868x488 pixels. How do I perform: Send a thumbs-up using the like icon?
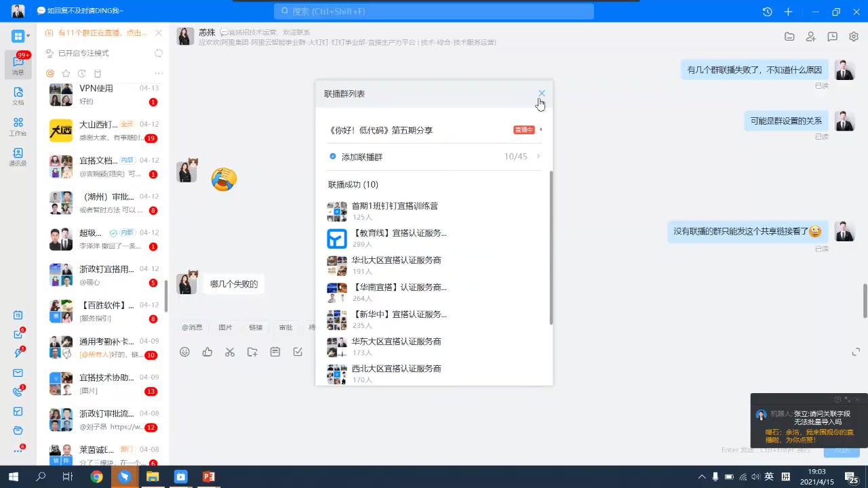(207, 352)
